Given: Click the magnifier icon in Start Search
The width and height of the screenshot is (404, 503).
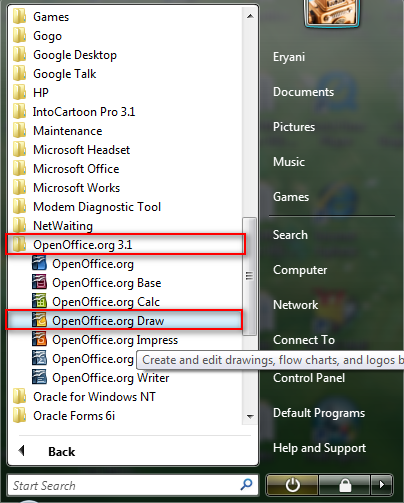Looking at the screenshot, I should [x=246, y=485].
